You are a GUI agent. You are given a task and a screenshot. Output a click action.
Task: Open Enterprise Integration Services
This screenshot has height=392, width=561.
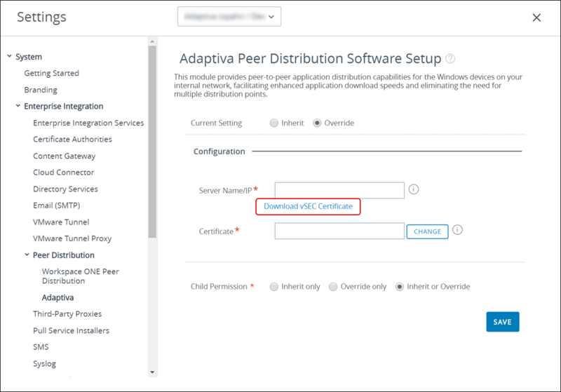[x=88, y=123]
